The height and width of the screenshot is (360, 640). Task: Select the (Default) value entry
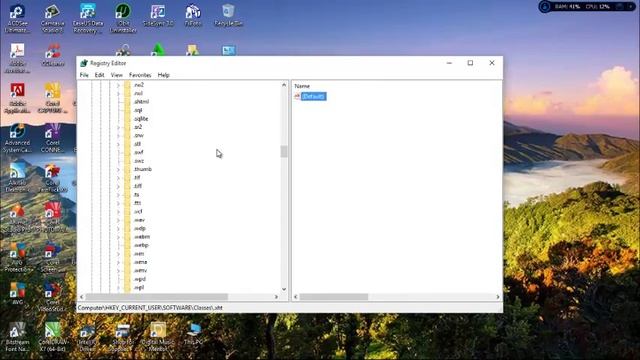(x=313, y=96)
